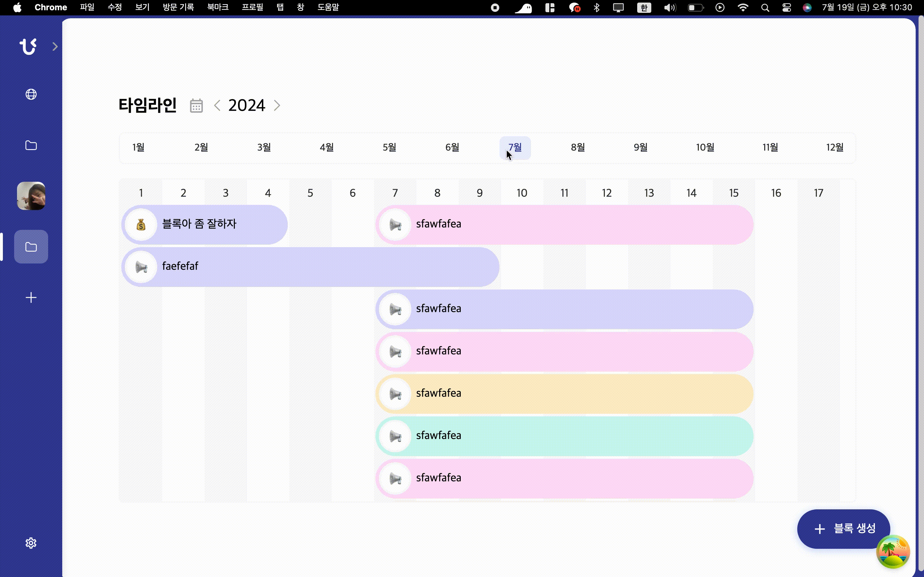924x577 pixels.
Task: Open the 북마크 menu in menu bar
Action: pyautogui.click(x=218, y=7)
